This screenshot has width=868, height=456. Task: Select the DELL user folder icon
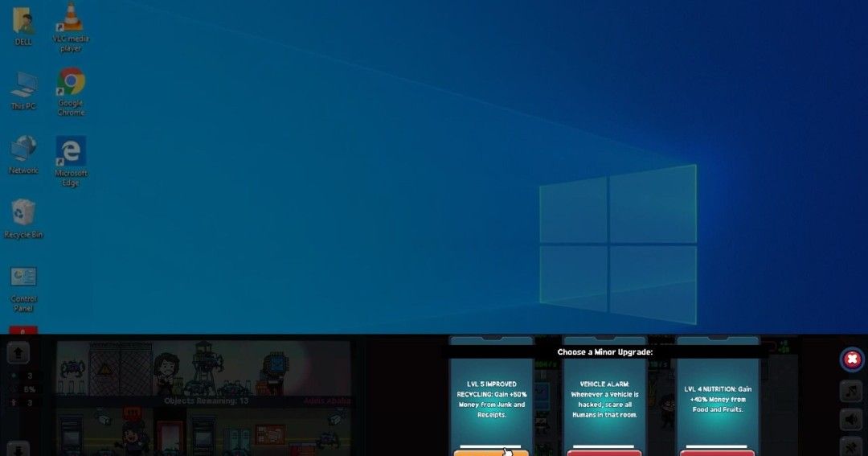coord(23,22)
